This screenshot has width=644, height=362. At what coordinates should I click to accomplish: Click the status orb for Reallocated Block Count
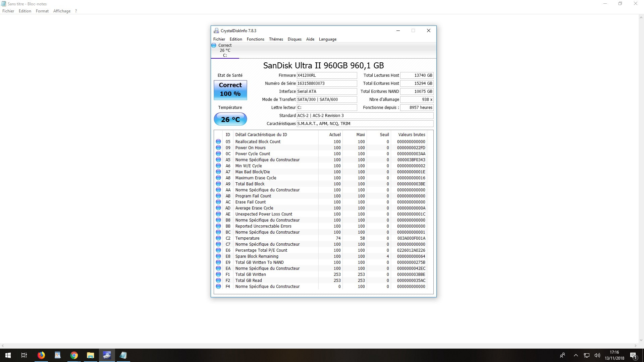[218, 142]
